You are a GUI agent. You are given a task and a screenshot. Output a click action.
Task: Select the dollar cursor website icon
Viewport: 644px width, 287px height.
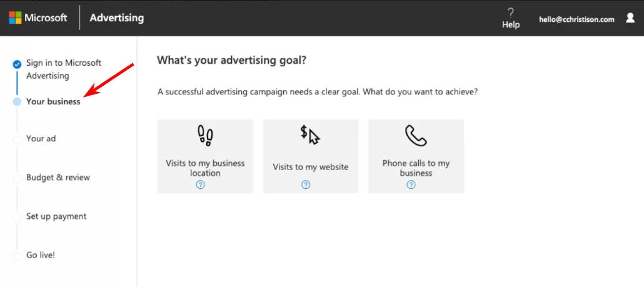coord(310,134)
